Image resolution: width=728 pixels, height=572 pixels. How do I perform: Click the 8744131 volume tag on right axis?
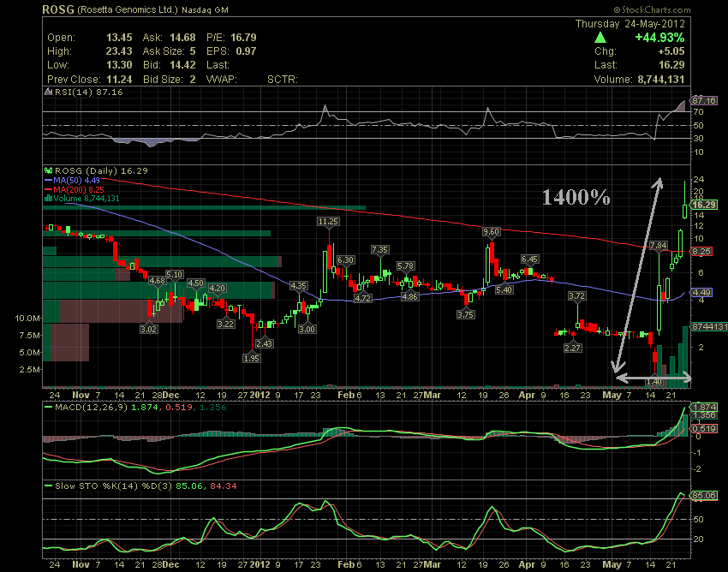pyautogui.click(x=709, y=327)
